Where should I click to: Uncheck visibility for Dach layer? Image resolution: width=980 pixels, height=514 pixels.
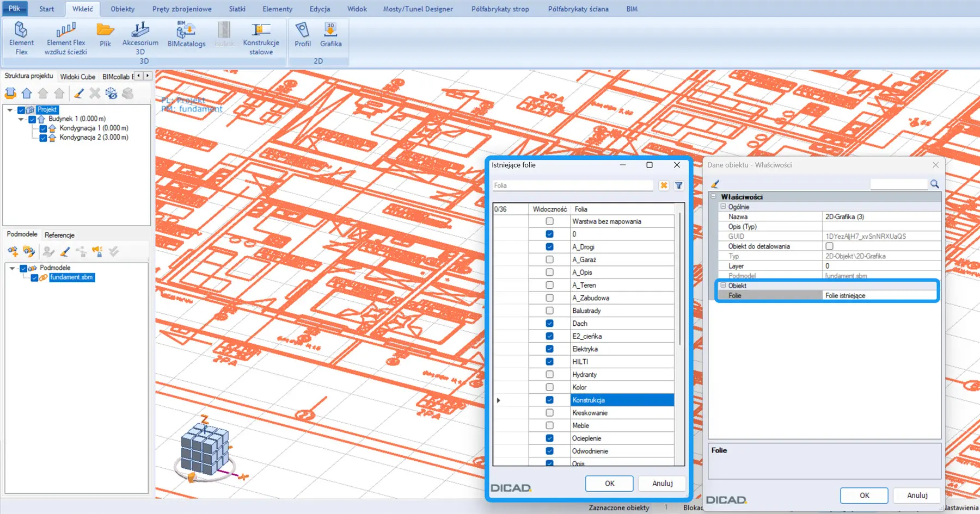pyautogui.click(x=549, y=323)
